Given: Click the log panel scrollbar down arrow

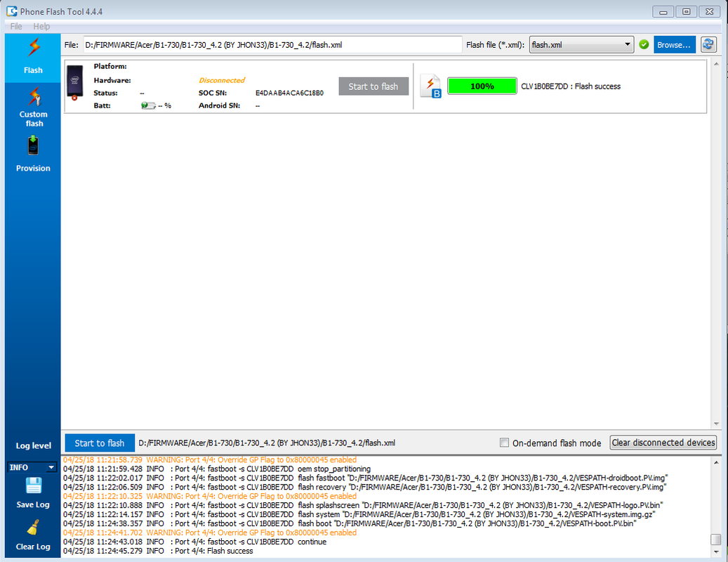Looking at the screenshot, I should click(716, 551).
